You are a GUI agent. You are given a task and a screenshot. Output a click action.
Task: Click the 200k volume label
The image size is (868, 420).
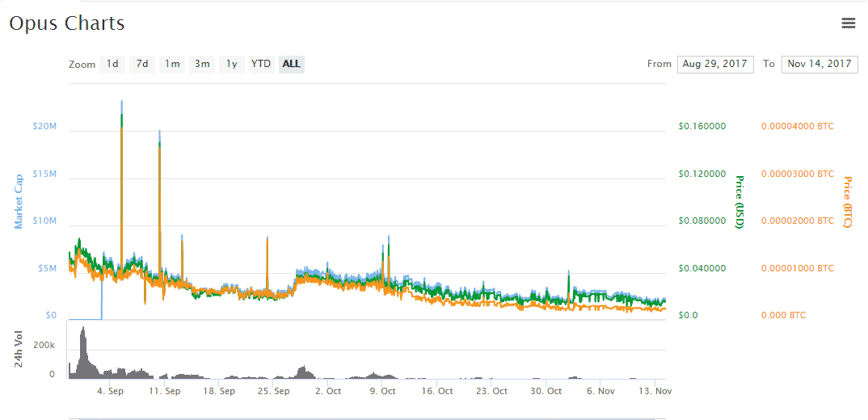(x=44, y=345)
